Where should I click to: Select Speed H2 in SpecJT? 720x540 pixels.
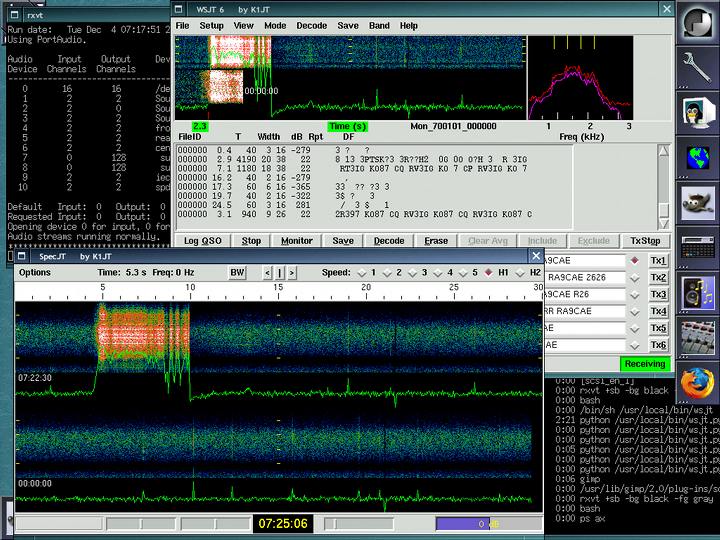click(x=520, y=273)
